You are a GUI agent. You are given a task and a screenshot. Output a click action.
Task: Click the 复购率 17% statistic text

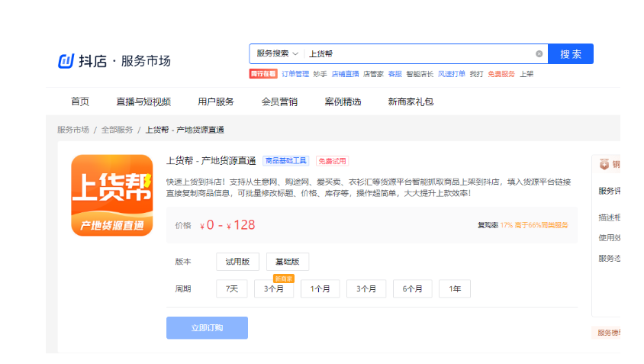(x=523, y=225)
